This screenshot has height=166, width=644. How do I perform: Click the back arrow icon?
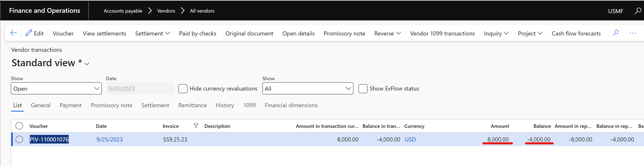pyautogui.click(x=13, y=33)
